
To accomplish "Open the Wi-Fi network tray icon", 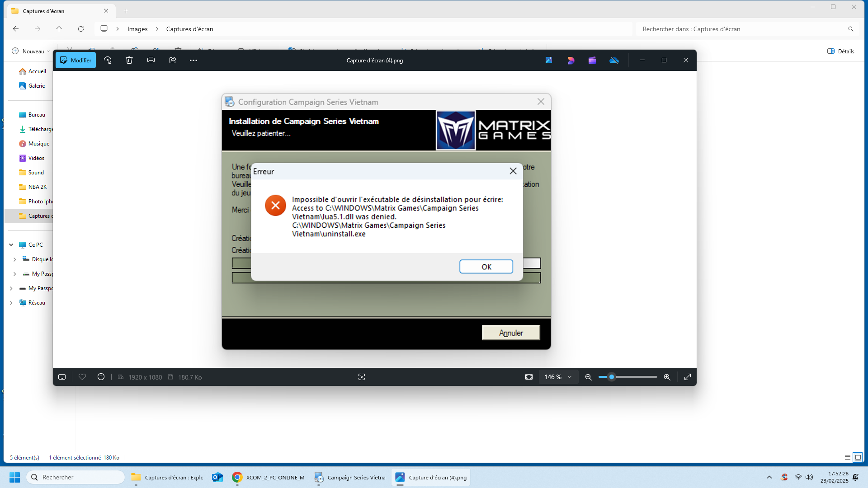I will pyautogui.click(x=798, y=477).
